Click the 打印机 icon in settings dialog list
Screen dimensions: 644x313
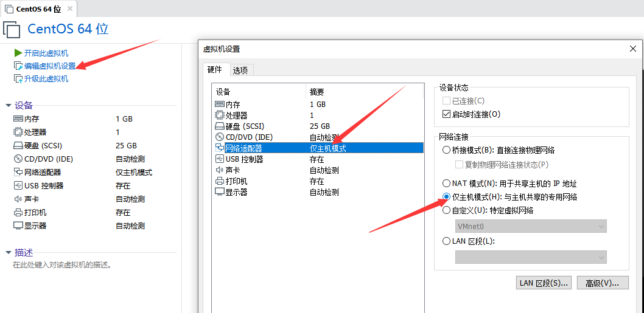pos(219,181)
